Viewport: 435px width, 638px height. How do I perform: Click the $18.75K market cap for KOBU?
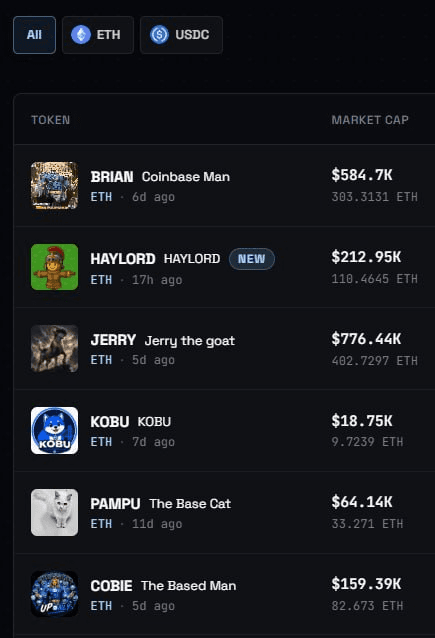[x=362, y=421]
